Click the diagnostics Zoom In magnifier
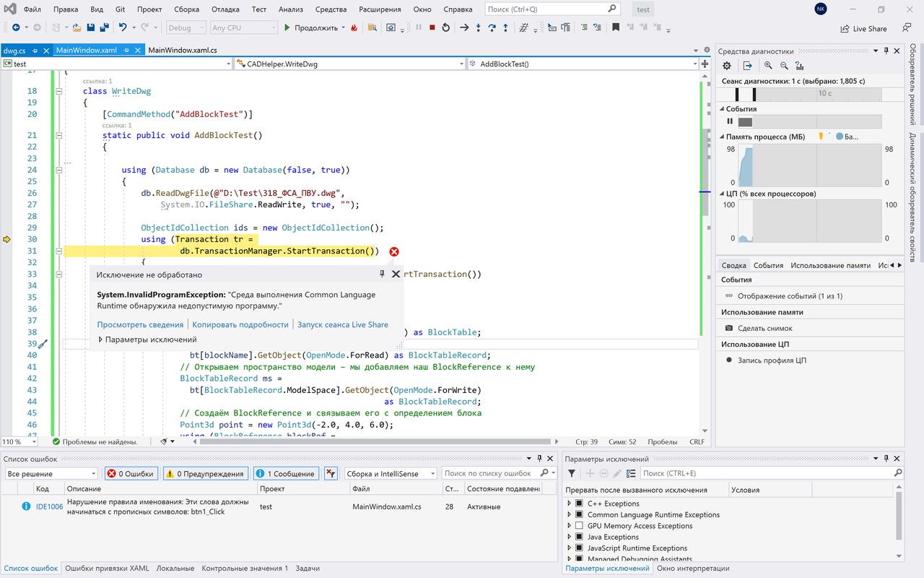 [768, 66]
